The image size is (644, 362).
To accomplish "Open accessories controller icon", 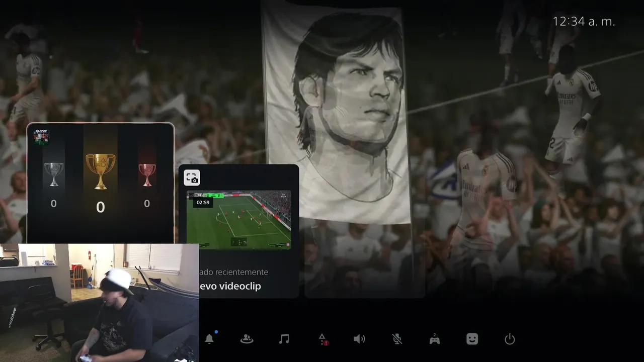I will (x=434, y=339).
